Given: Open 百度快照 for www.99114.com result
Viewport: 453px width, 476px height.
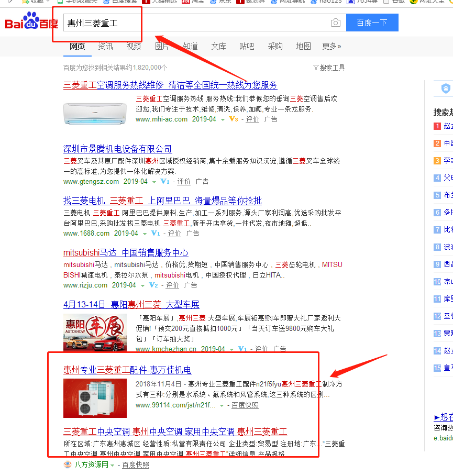Looking at the screenshot, I should tap(245, 405).
